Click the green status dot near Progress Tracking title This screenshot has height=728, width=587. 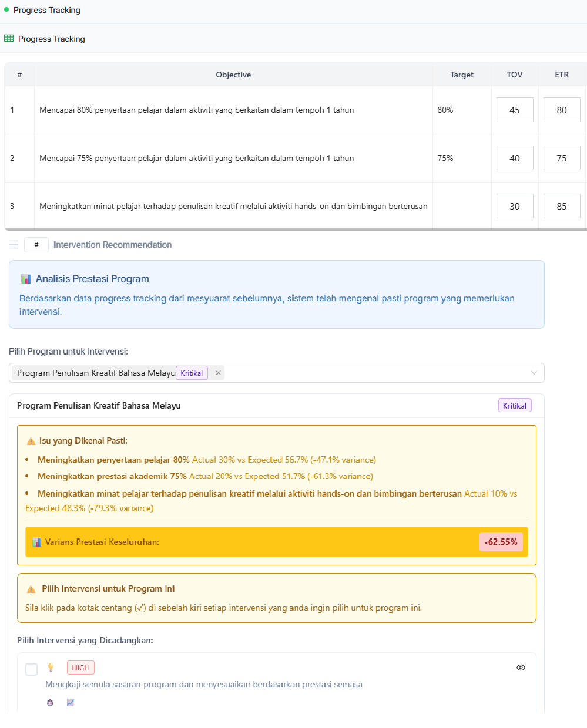[6, 10]
